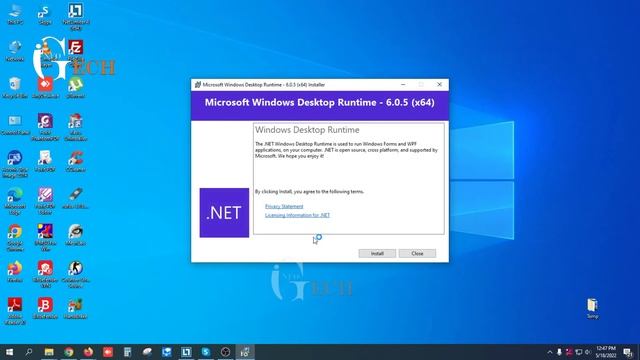Open the Network desktop icon
Viewport: 640px width, 360px height.
coord(15,51)
